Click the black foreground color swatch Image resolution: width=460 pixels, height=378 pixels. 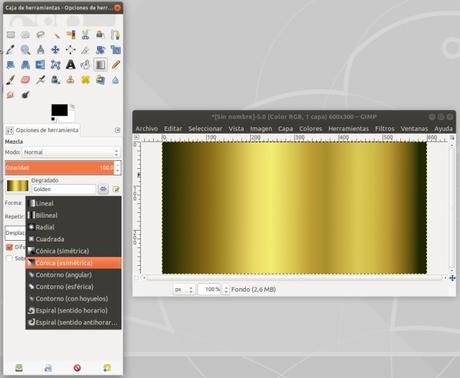click(59, 110)
